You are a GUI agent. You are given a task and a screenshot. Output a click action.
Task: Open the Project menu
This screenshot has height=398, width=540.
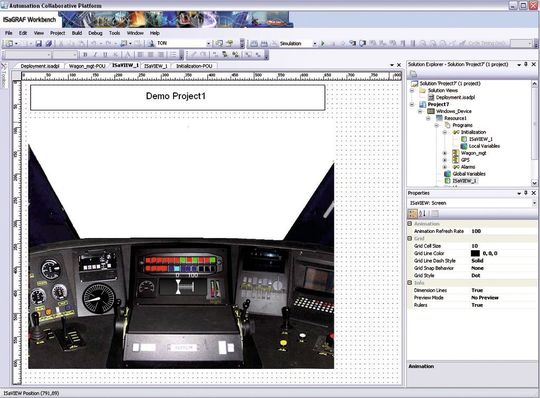(x=58, y=33)
